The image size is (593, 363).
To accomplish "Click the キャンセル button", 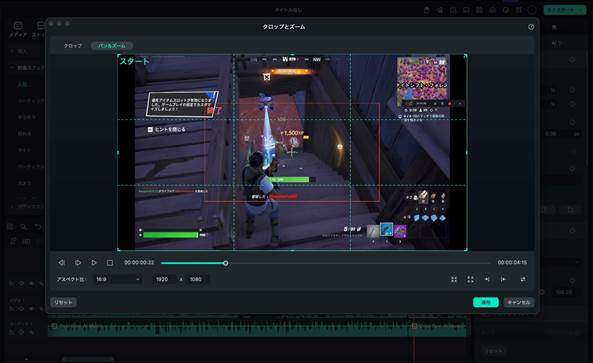I will (518, 302).
